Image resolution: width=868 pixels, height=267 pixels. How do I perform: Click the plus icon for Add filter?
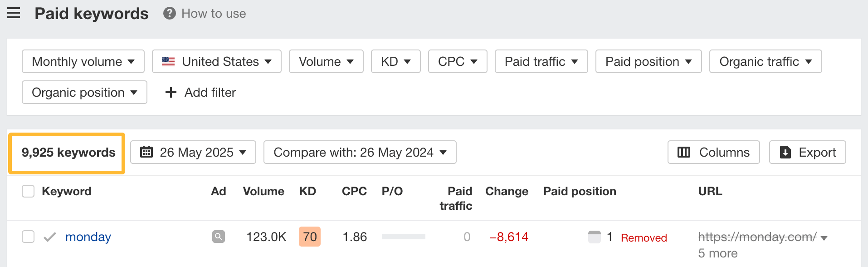[171, 92]
